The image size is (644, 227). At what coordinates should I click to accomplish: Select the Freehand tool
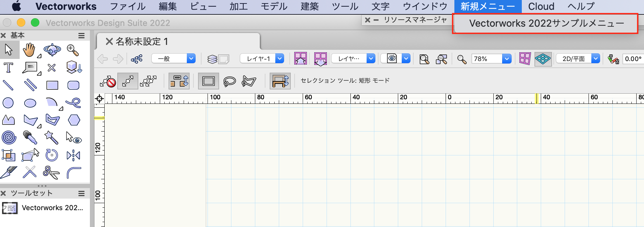73,102
